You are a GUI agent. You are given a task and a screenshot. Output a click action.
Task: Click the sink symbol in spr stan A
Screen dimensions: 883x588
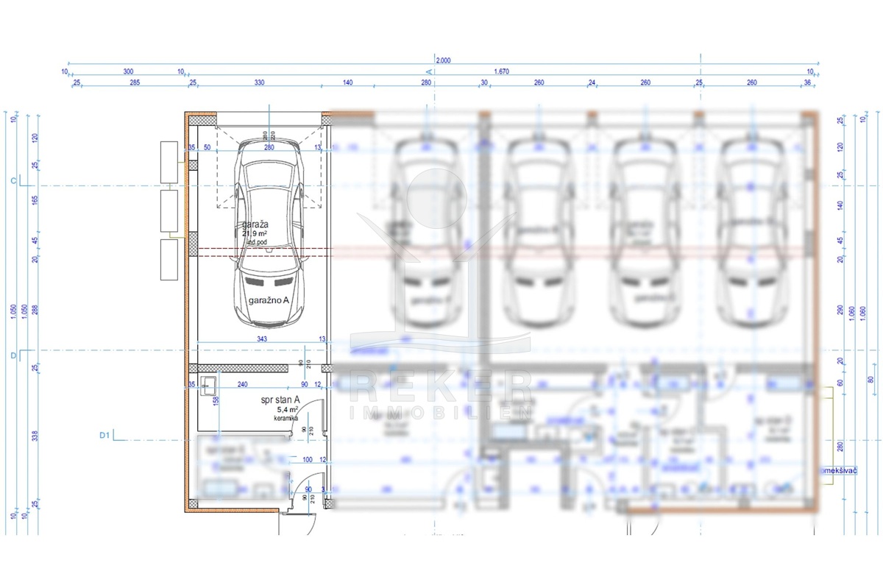click(x=208, y=383)
